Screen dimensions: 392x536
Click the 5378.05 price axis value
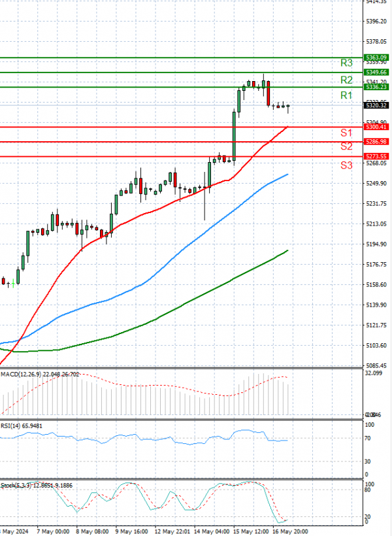click(x=376, y=41)
